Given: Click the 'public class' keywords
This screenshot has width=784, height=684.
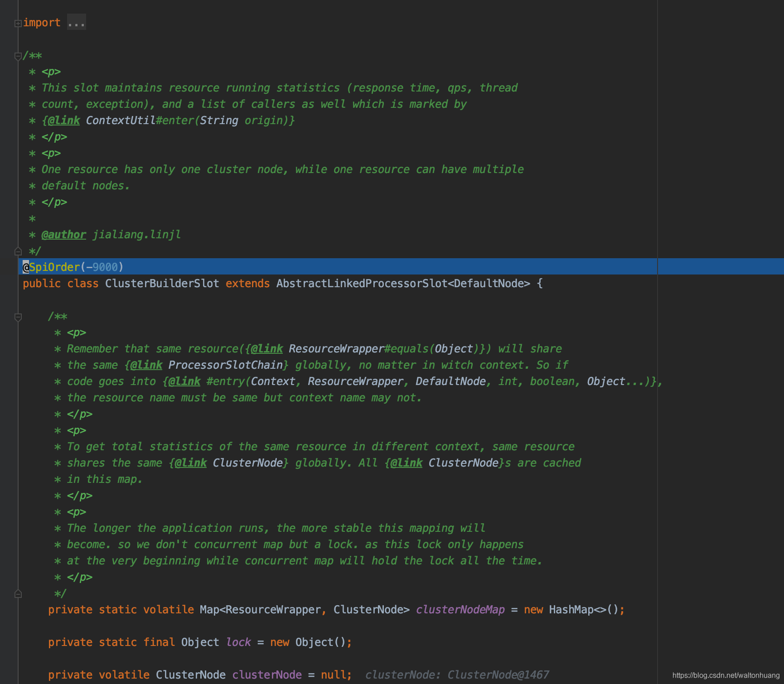Looking at the screenshot, I should [61, 284].
